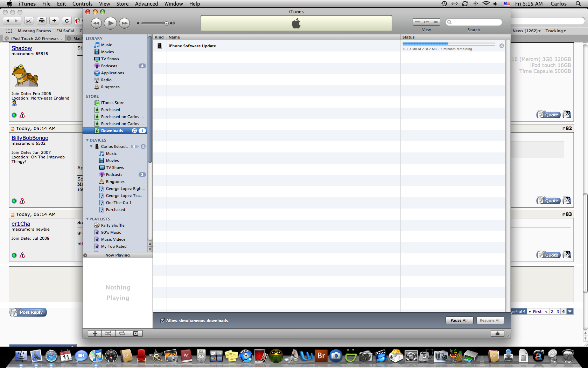Screen dimensions: 588x368
Task: Quote post #82 in the forum
Action: 548,201
